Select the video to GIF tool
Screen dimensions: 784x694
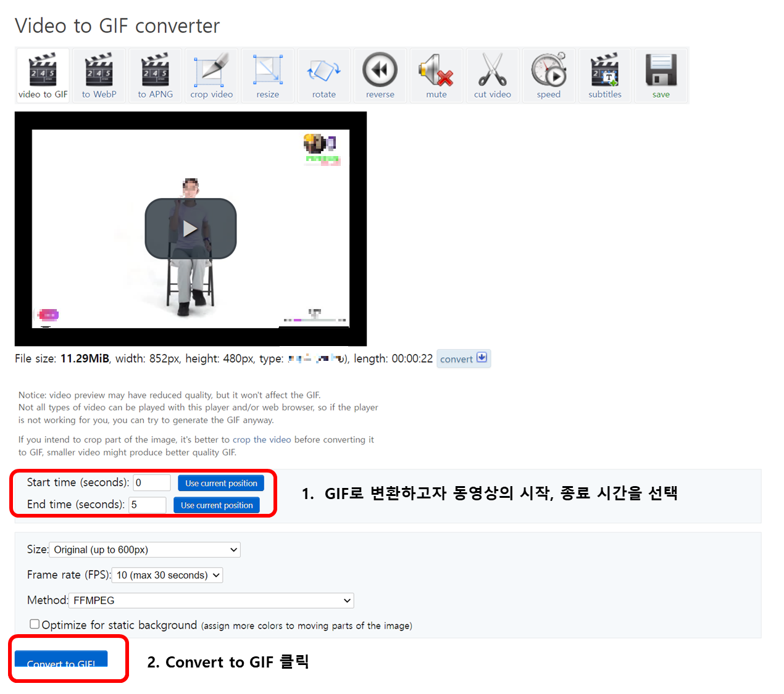43,74
